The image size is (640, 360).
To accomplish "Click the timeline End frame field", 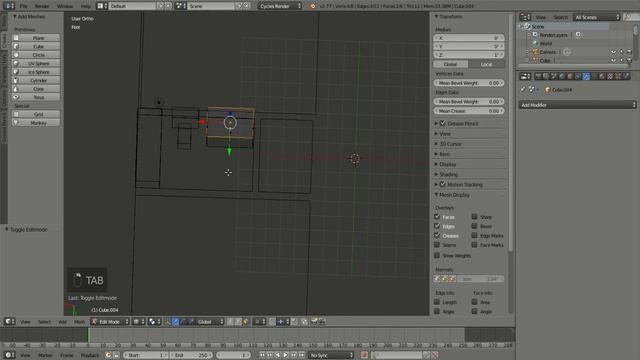I will tap(191, 355).
